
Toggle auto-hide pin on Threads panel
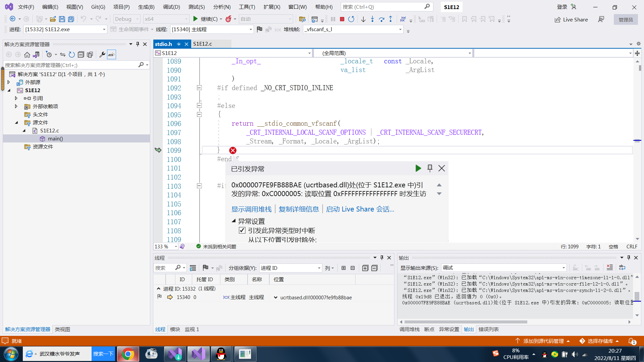click(x=382, y=257)
